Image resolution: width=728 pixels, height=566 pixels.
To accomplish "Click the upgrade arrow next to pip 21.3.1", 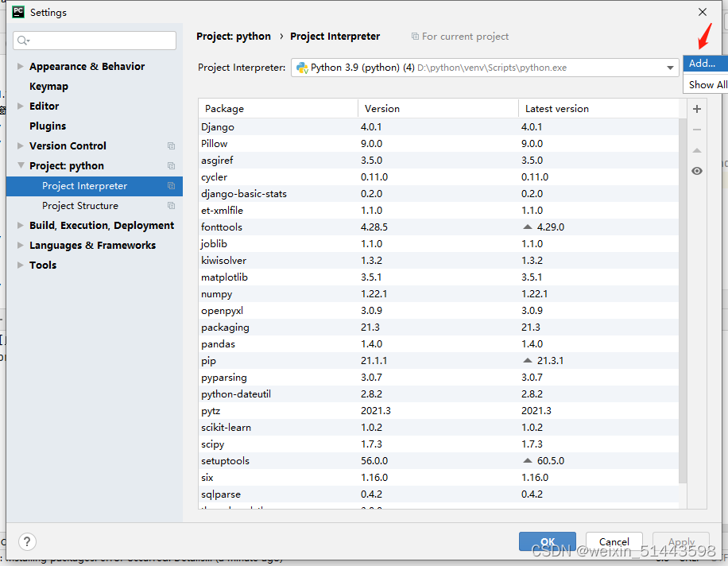I will click(528, 361).
